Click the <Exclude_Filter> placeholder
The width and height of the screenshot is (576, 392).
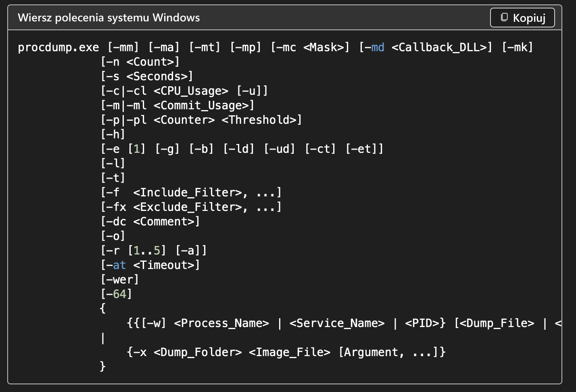(188, 207)
